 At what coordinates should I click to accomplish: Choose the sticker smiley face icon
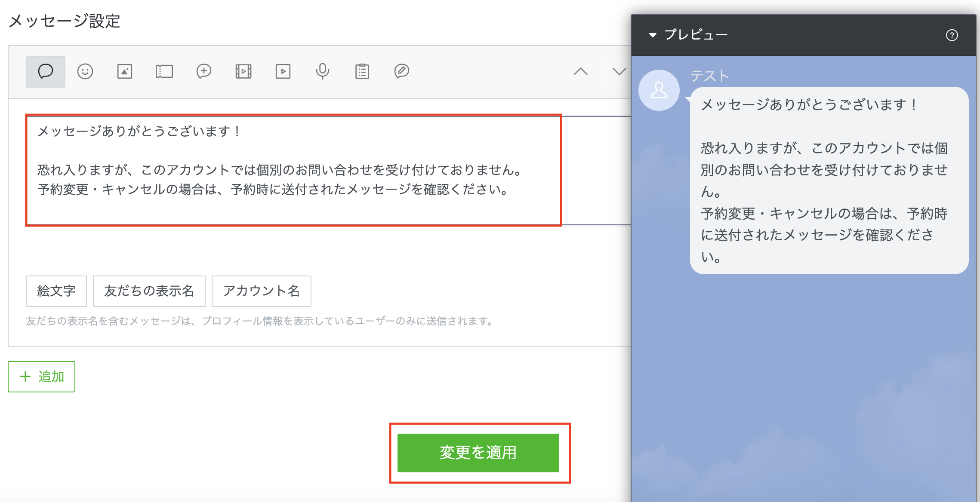click(85, 71)
